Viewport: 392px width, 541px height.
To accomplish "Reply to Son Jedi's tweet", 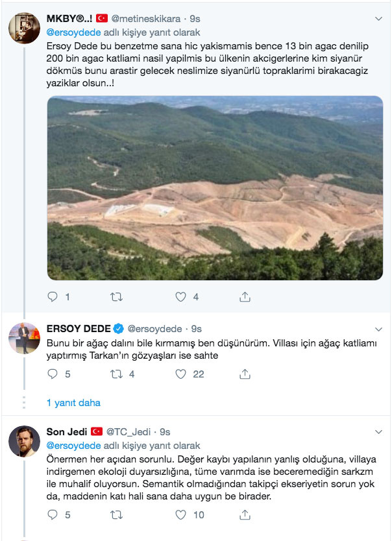I will [x=55, y=514].
